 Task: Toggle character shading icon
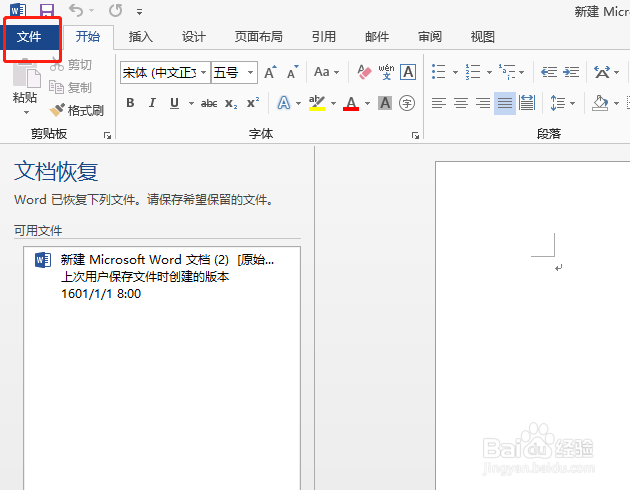(x=385, y=103)
